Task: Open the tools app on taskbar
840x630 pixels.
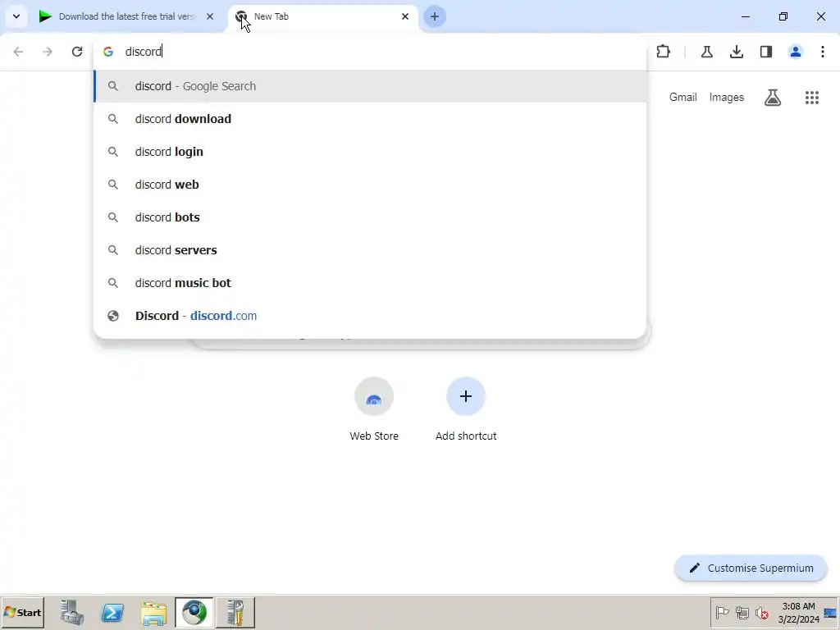Action: 235,612
